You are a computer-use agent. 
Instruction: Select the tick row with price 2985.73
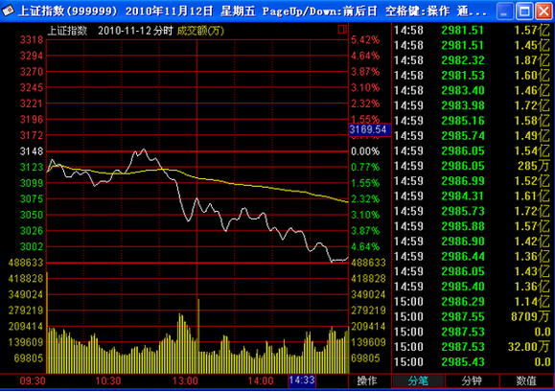pos(473,211)
